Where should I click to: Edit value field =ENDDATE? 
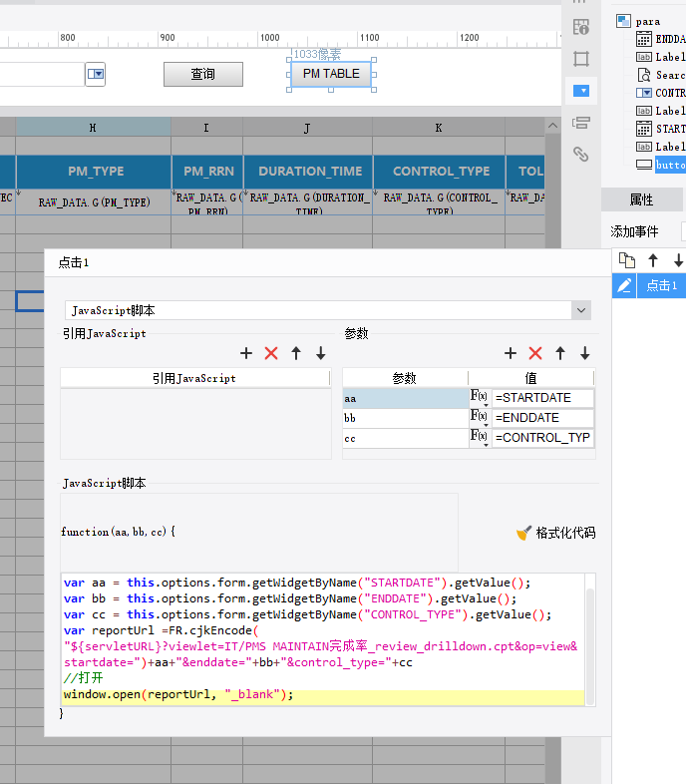pos(542,418)
